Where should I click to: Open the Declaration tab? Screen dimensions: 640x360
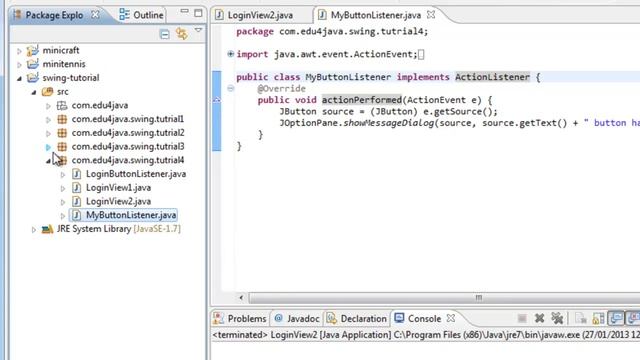click(357, 318)
